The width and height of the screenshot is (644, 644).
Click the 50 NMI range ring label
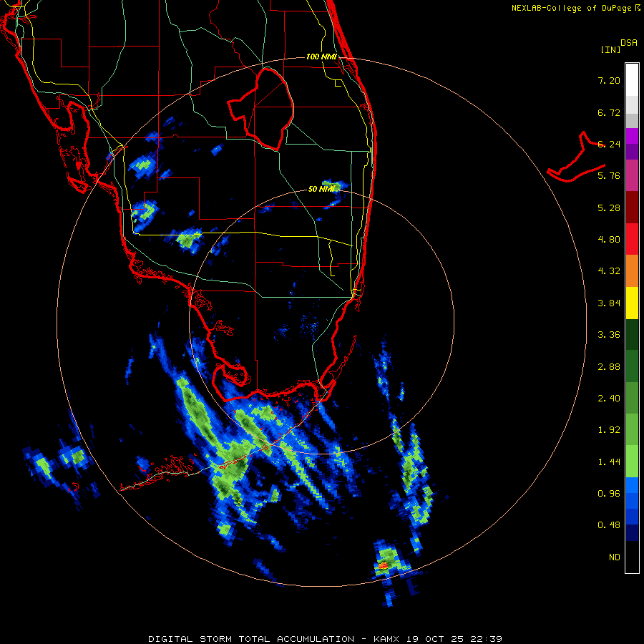point(321,189)
